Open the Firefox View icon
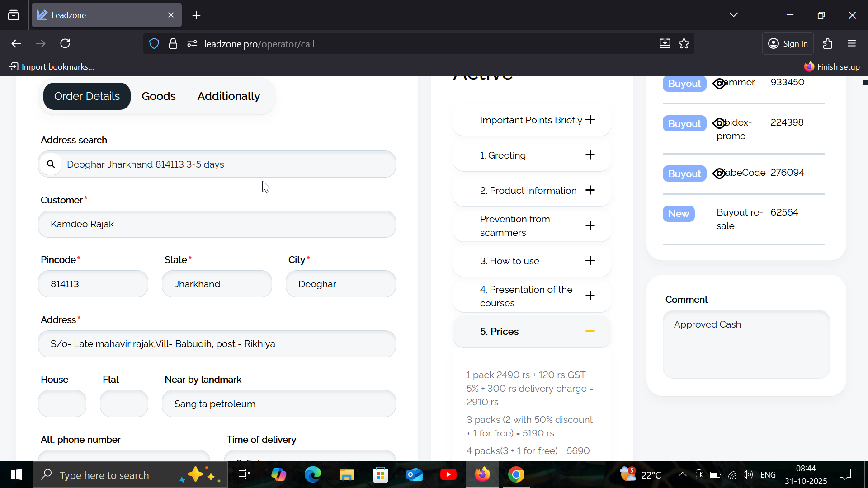Screen dimensions: 868x488 click(x=14, y=15)
